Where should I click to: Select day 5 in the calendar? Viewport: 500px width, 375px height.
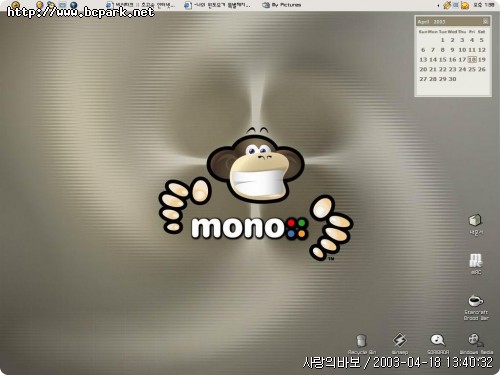(481, 40)
